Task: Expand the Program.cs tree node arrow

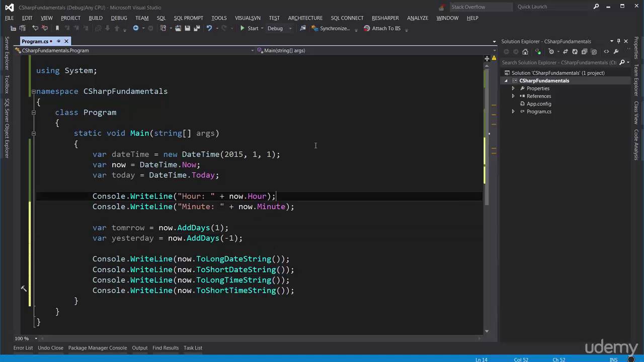Action: [x=513, y=112]
